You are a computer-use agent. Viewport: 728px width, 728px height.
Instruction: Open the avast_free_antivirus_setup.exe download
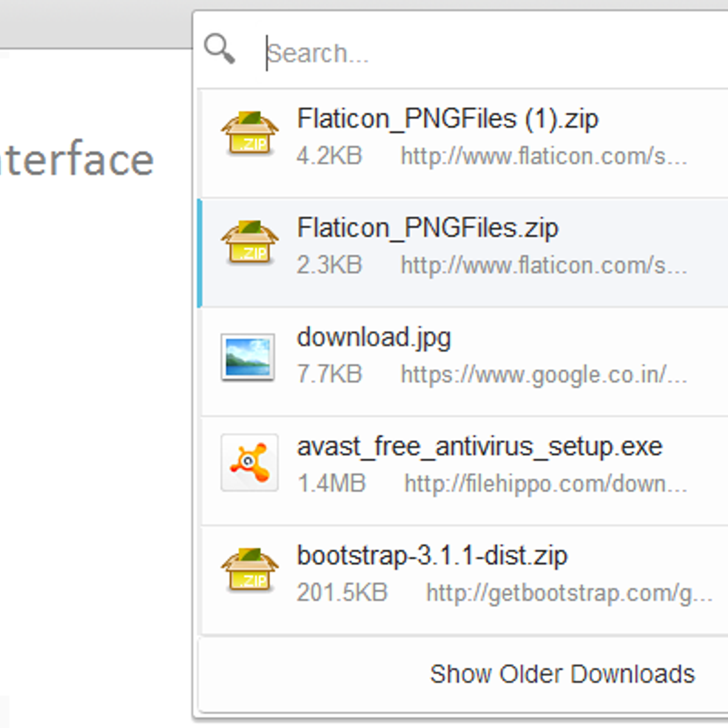coord(479,447)
